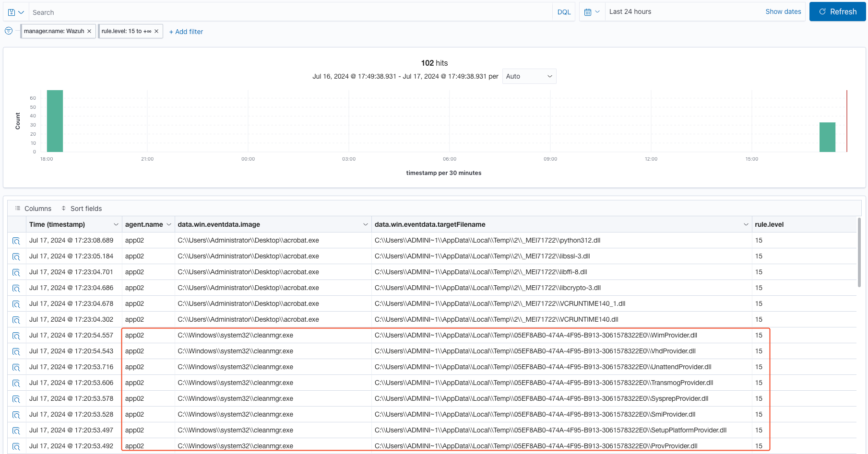Open the Time (timestamp) column menu

tap(116, 224)
